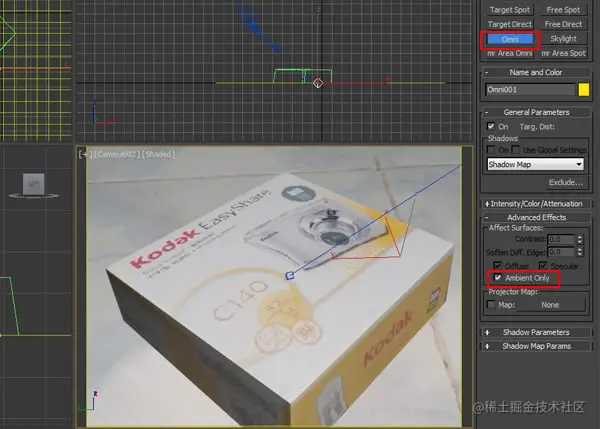Click the Target Spot light button
The image size is (600, 429).
click(510, 10)
